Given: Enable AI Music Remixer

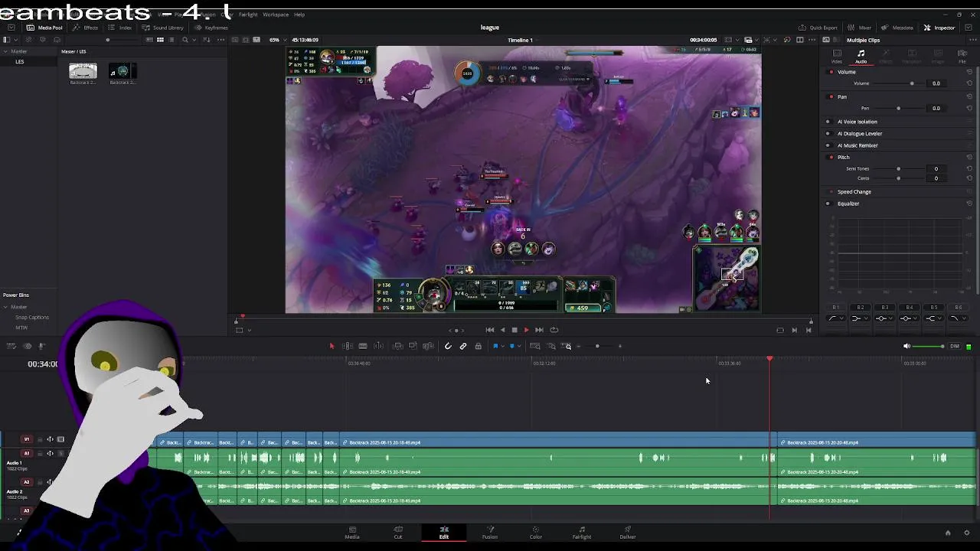Looking at the screenshot, I should (828, 145).
